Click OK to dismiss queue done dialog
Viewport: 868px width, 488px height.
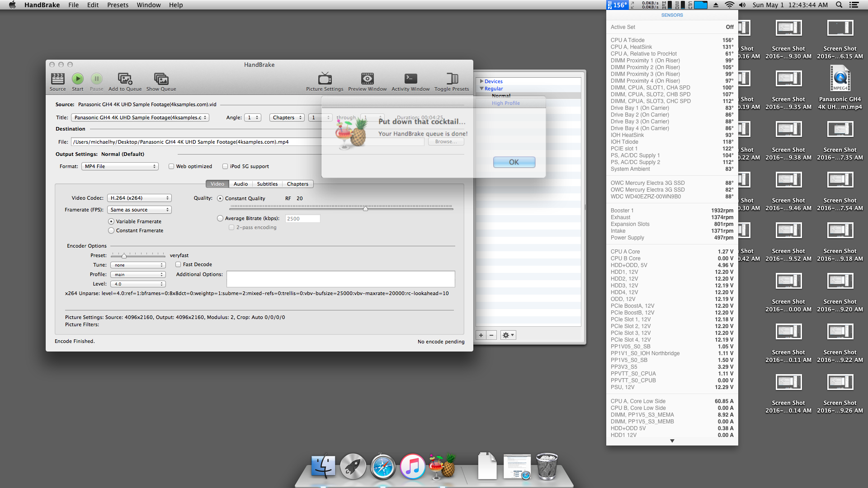pos(514,162)
